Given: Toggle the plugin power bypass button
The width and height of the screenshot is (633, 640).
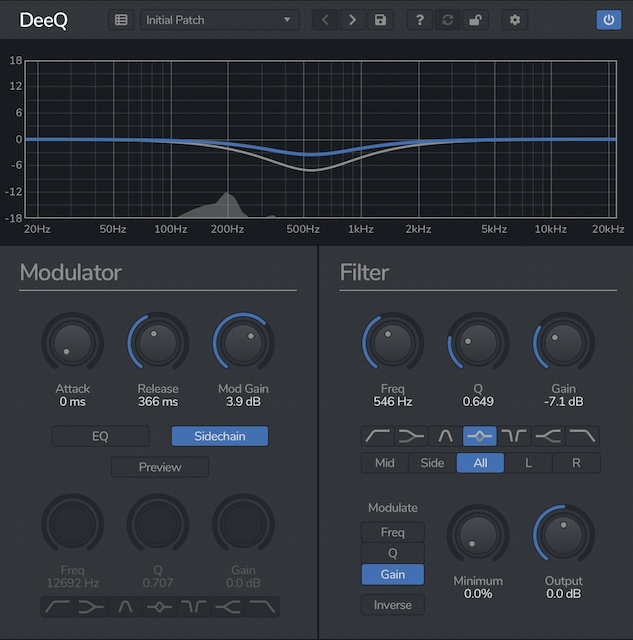Looking at the screenshot, I should click(608, 20).
